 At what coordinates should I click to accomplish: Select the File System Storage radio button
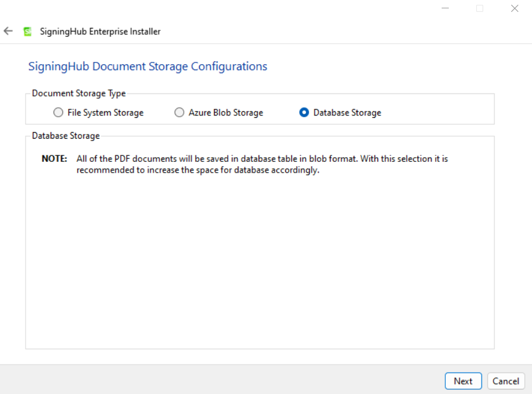tap(58, 112)
